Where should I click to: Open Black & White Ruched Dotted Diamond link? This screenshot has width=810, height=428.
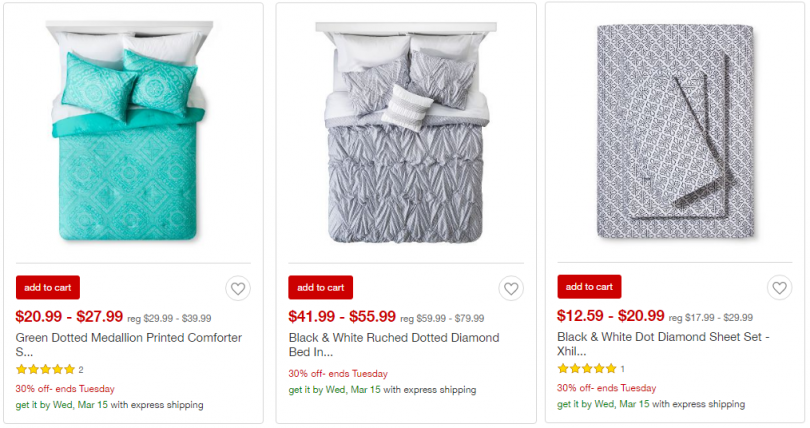point(393,345)
